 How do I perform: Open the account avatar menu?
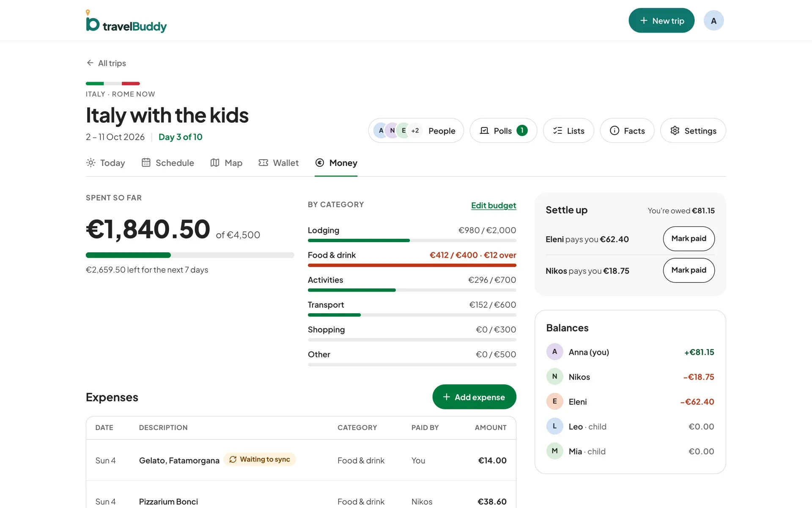pos(713,21)
